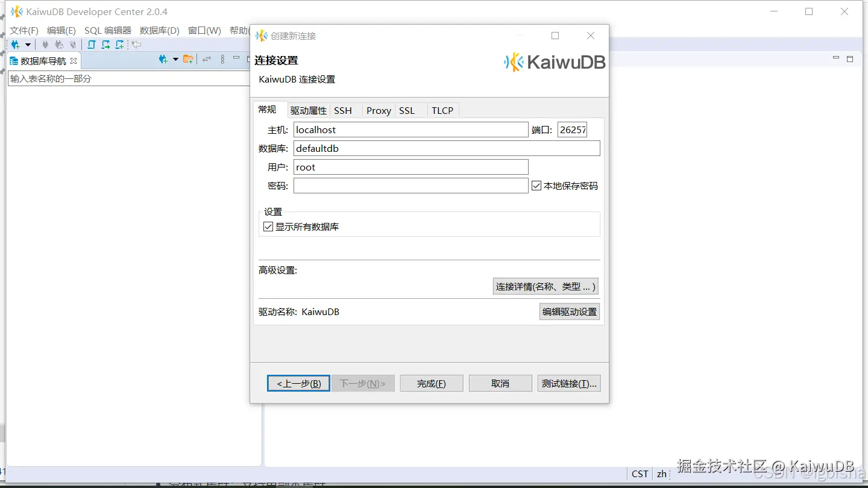Click the 数据库 field containing defaultdb
Viewport: 868px width, 488px height.
tap(447, 148)
